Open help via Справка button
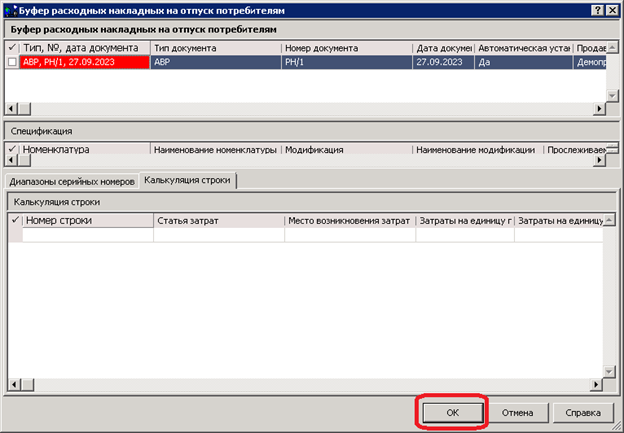Screen dimensions: 624x433 (582, 412)
